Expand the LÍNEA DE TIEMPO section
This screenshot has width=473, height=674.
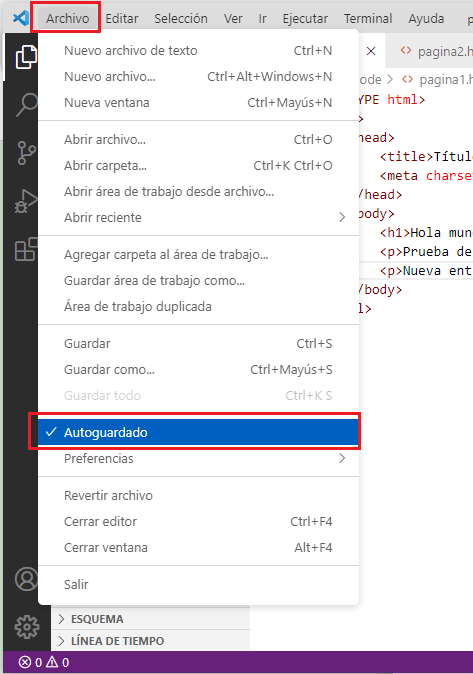coord(150,641)
